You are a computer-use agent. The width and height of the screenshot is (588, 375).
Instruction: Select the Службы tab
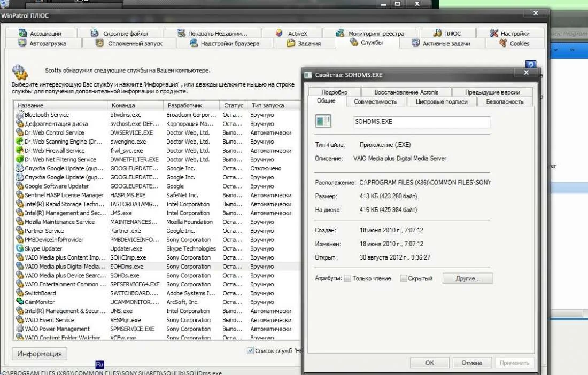coord(367,42)
